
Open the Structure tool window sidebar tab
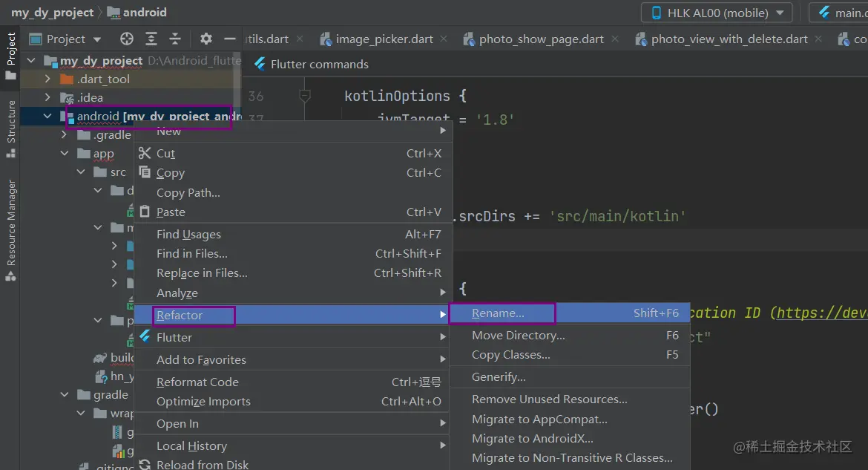click(11, 128)
